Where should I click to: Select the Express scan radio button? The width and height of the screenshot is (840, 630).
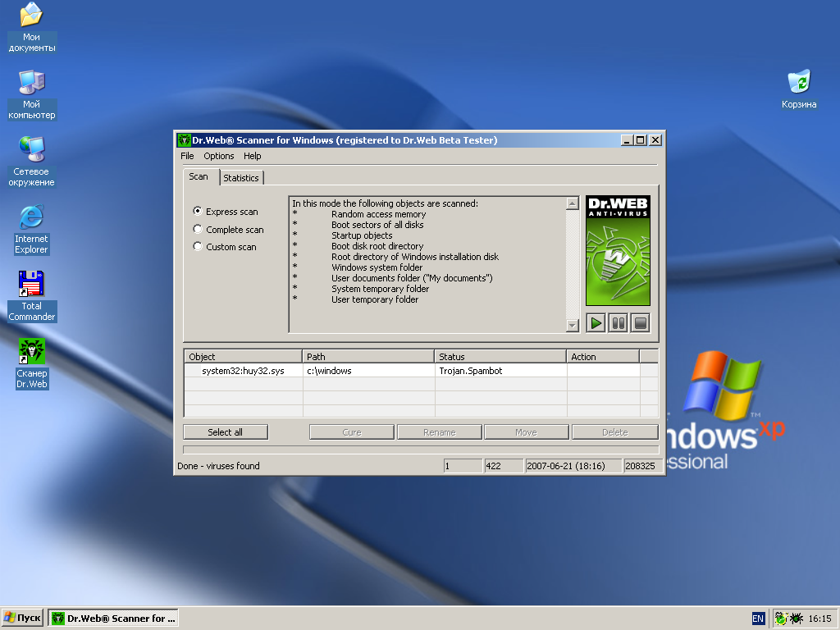(198, 211)
